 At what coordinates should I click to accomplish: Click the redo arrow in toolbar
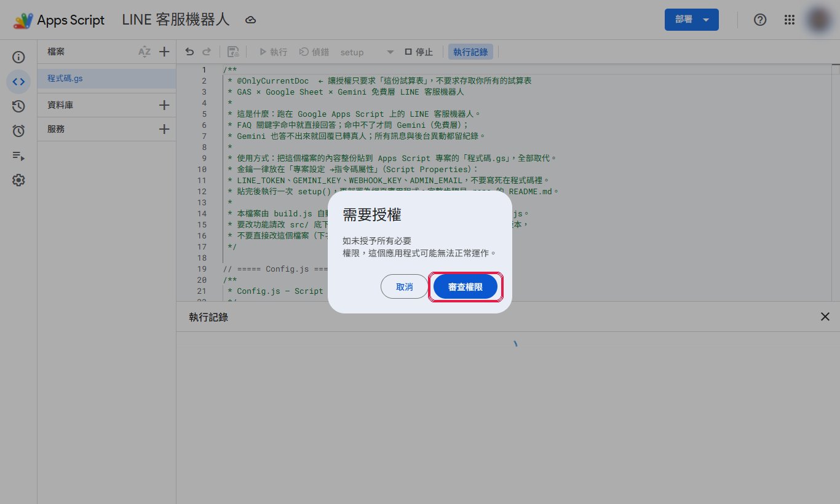207,52
